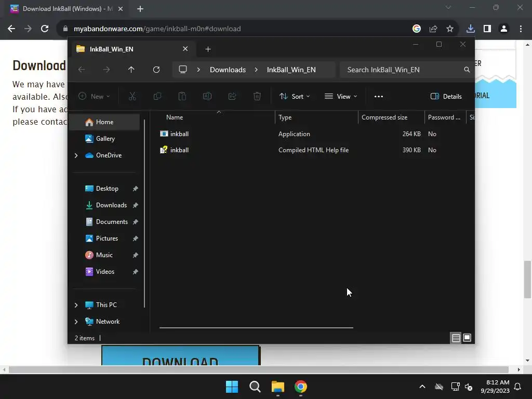Click the Share page icon in Chrome
Viewport: 532px width, 399px height.
[433, 29]
